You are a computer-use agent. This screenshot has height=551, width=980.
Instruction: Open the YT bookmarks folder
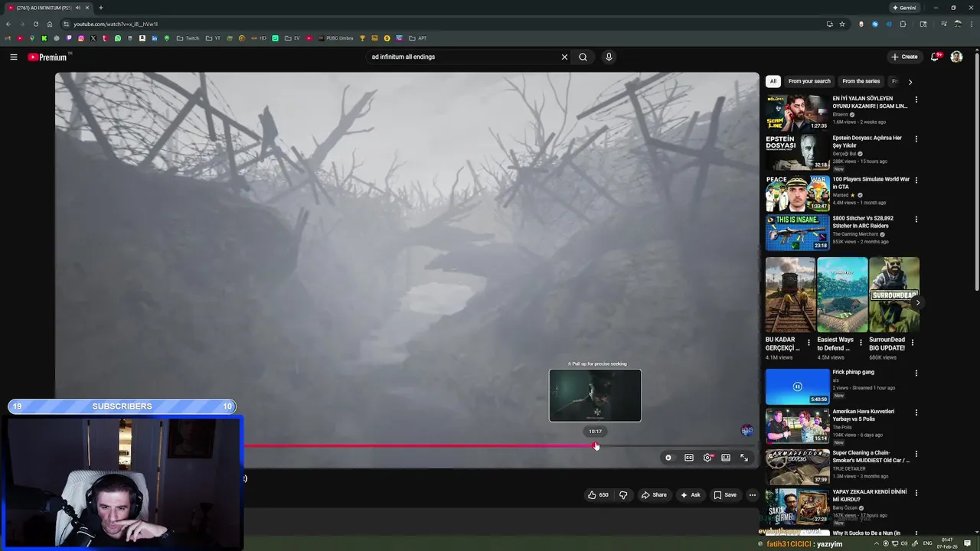[213, 38]
